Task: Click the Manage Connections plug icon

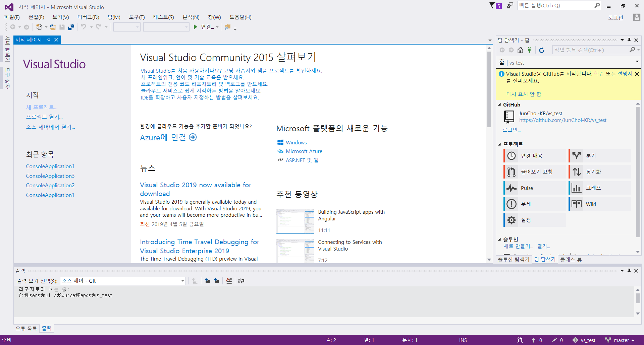Action: pos(529,50)
